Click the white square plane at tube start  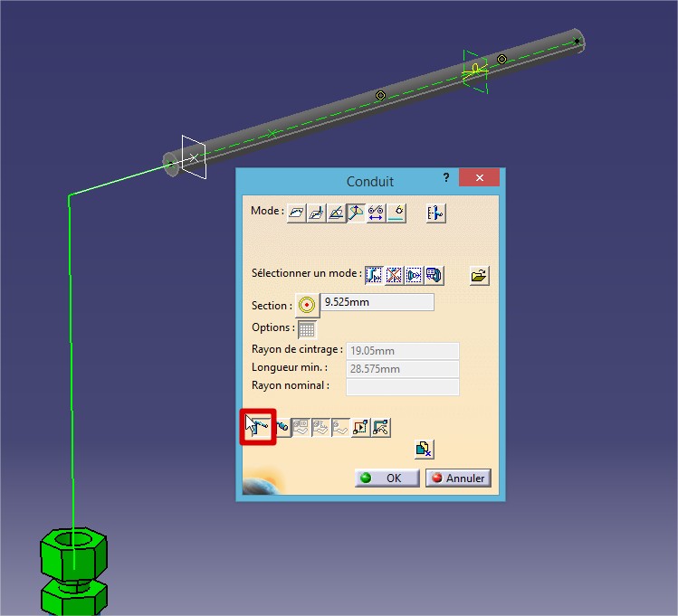click(x=194, y=157)
